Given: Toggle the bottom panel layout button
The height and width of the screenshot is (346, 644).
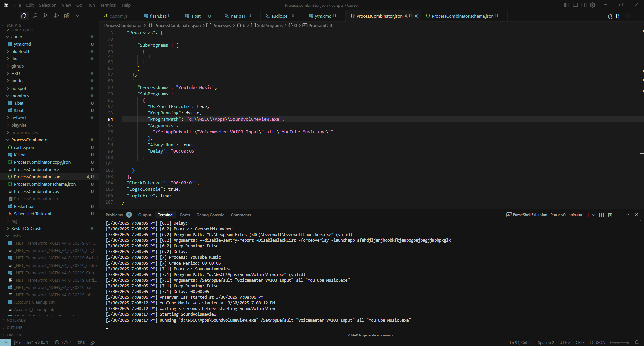Looking at the screenshot, I should pyautogui.click(x=575, y=5).
